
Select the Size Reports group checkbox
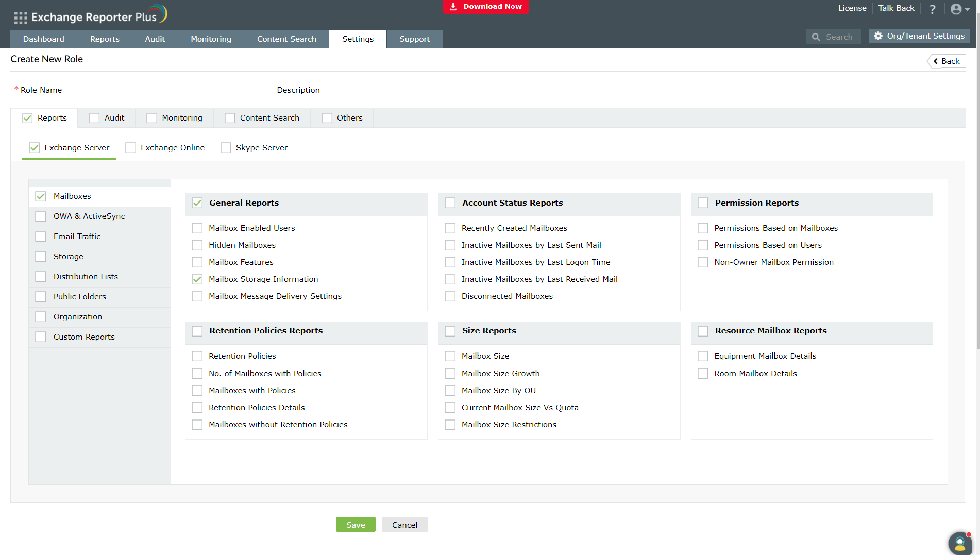point(450,331)
